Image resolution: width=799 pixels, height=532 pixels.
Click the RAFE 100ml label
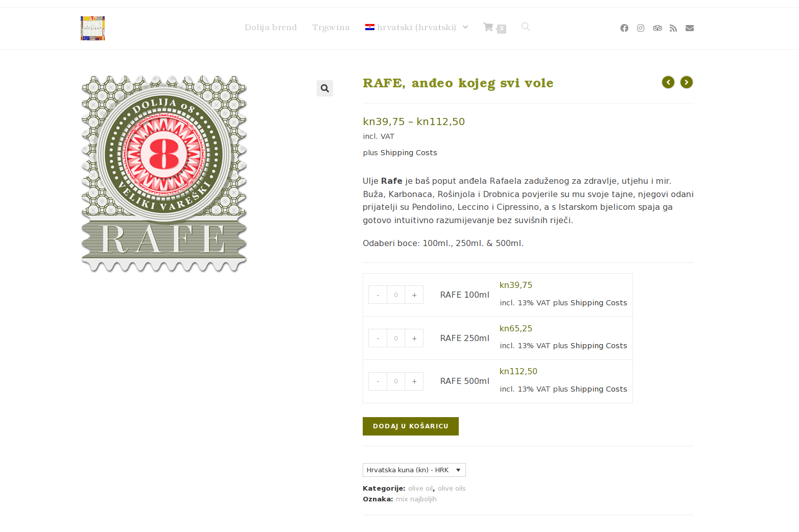click(465, 295)
